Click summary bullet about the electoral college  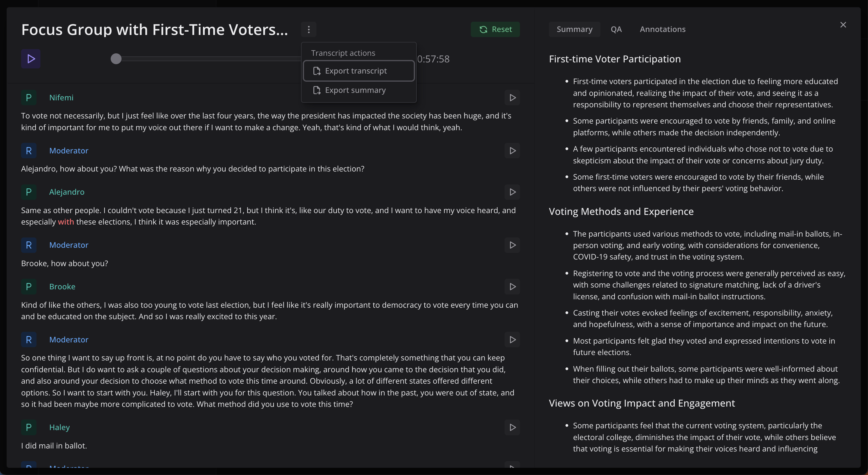point(704,437)
